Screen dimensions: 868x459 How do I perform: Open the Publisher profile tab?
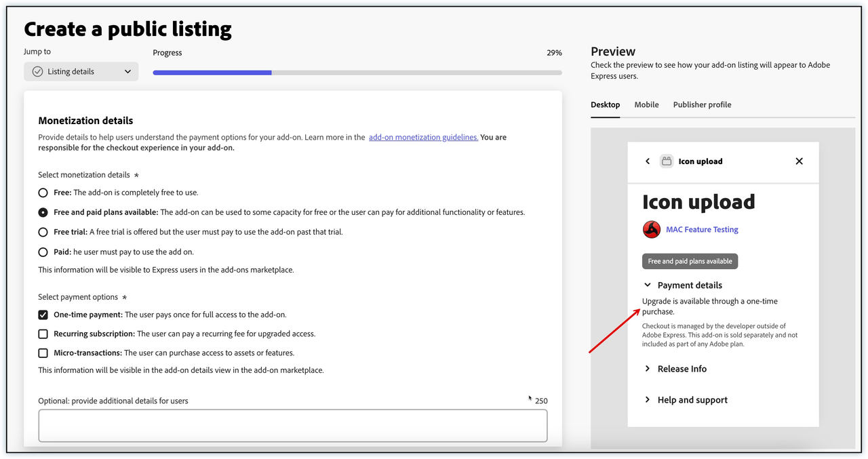702,104
